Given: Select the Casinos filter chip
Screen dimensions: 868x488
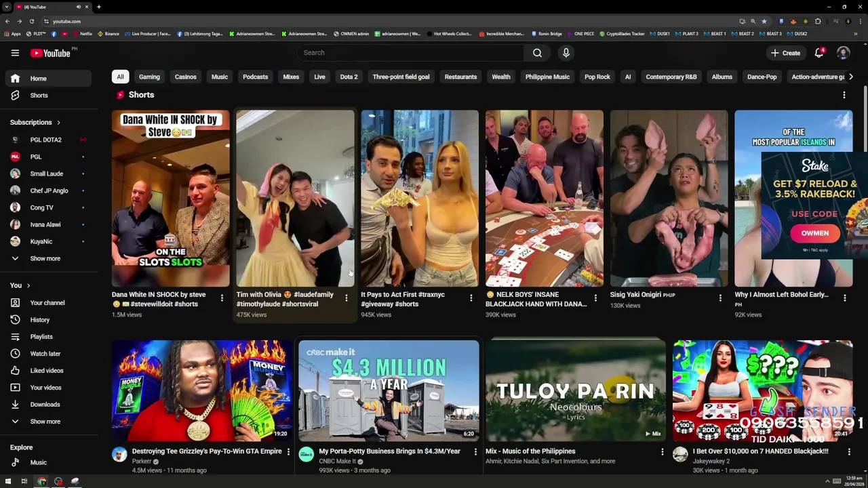Looking at the screenshot, I should point(185,77).
